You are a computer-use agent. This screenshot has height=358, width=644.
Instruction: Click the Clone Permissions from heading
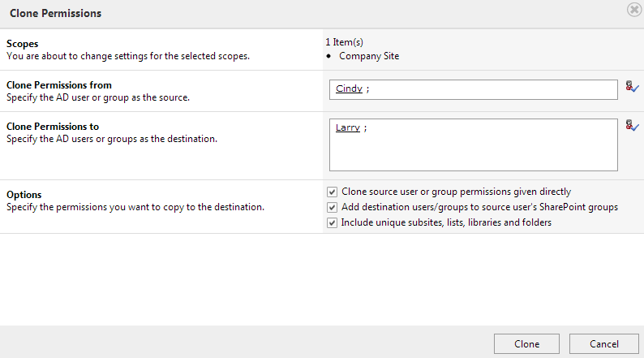[x=58, y=85]
